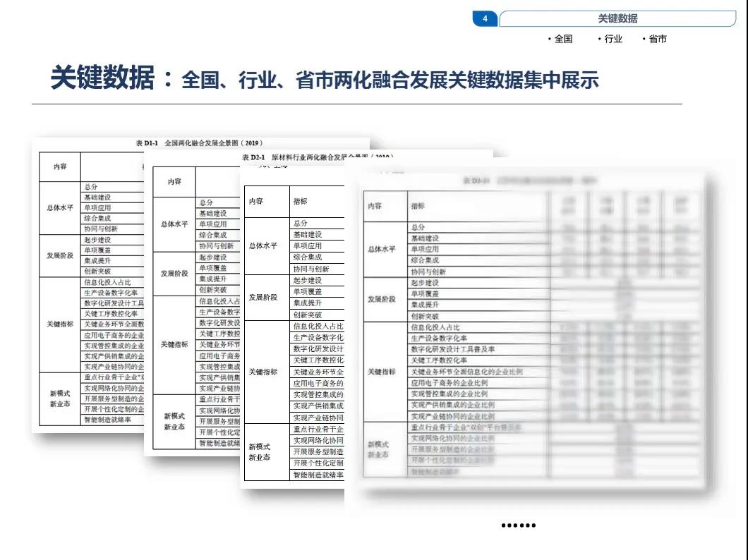Select 总体水平 cell in blurred rightmost table
This screenshot has height=560, width=748.
coord(385,249)
